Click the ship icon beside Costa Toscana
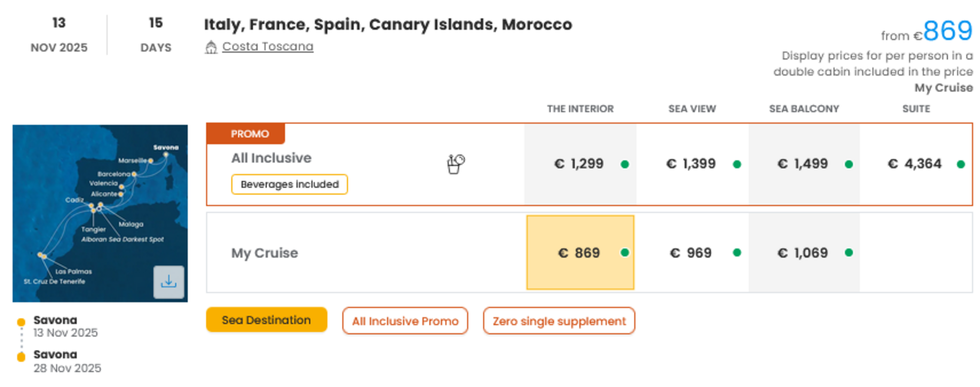Image resolution: width=980 pixels, height=387 pixels. pos(211,47)
